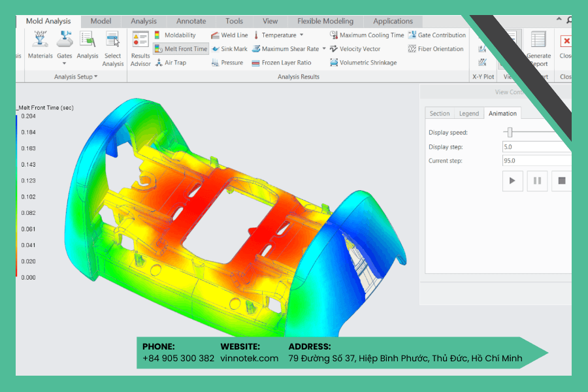Open the Generate Report tool

pyautogui.click(x=539, y=49)
